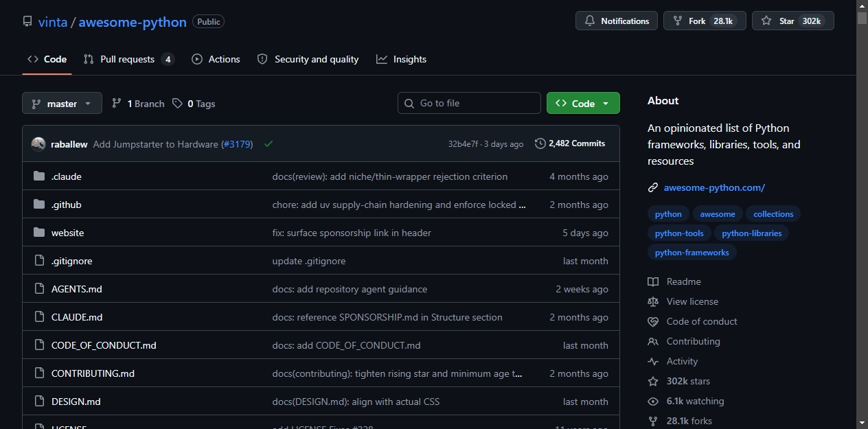Click the green commit status checkmark
Screen dimensions: 868x429
(x=269, y=144)
